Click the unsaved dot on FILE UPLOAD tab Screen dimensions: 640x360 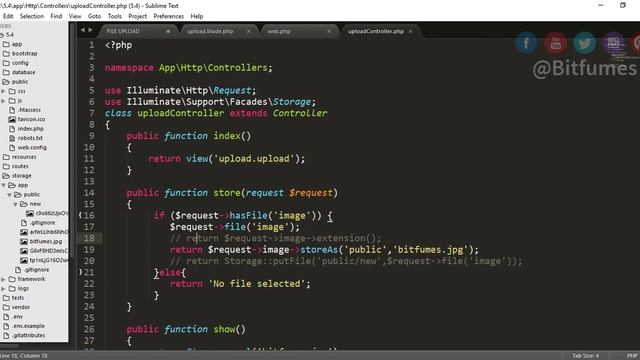click(168, 31)
